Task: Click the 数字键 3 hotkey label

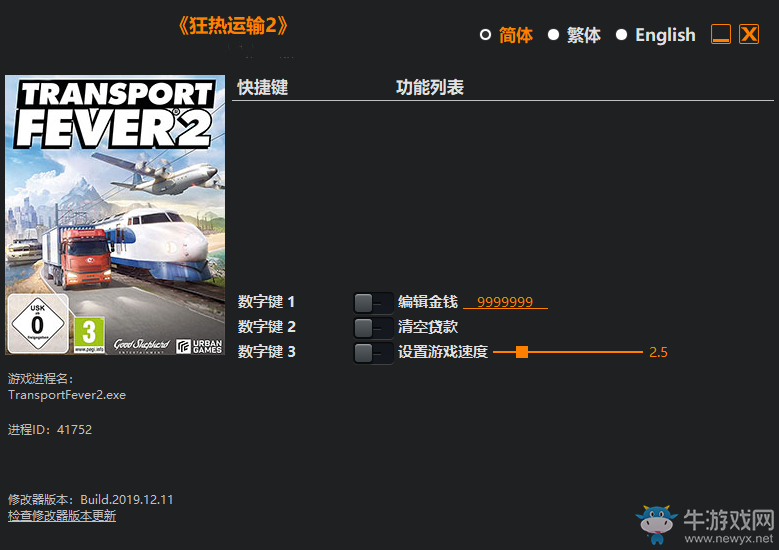Action: [266, 352]
